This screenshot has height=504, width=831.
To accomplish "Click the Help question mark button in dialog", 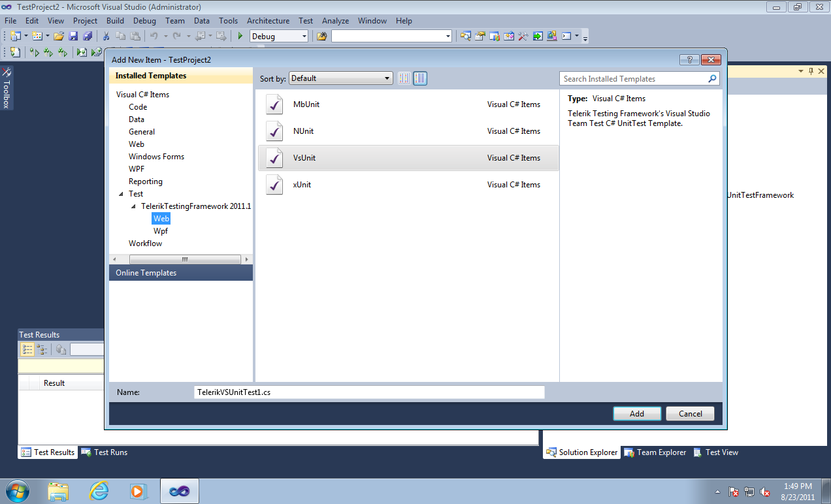I will click(689, 59).
